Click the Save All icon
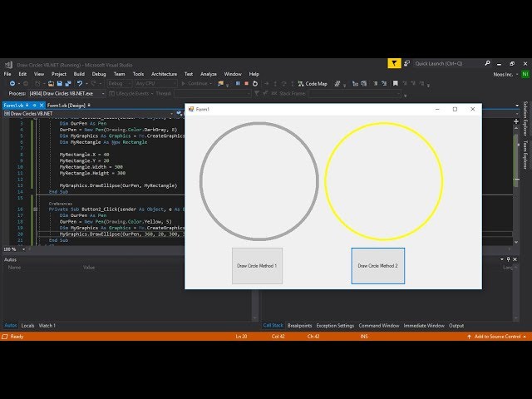 [68, 83]
